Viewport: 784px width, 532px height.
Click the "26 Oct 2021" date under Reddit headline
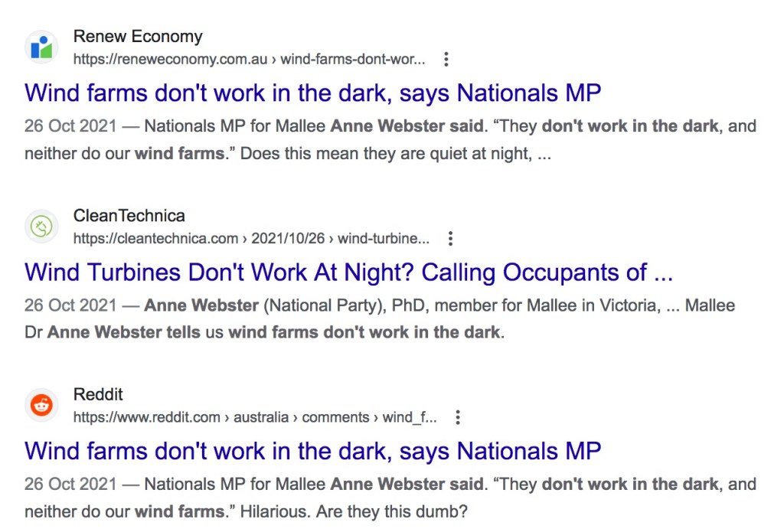(x=70, y=484)
